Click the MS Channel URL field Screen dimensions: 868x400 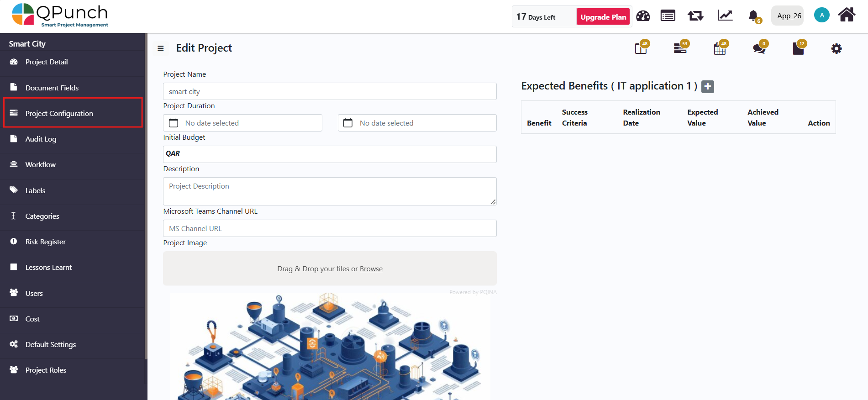coord(330,228)
